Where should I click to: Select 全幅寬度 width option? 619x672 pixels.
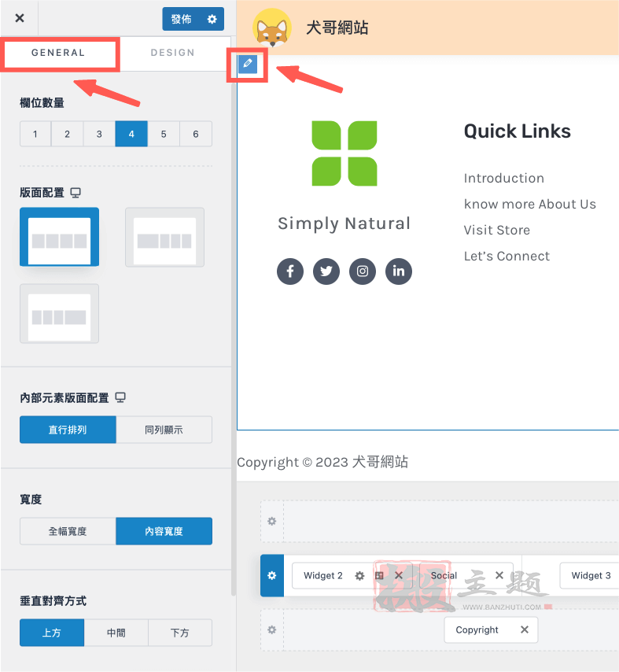click(x=68, y=531)
